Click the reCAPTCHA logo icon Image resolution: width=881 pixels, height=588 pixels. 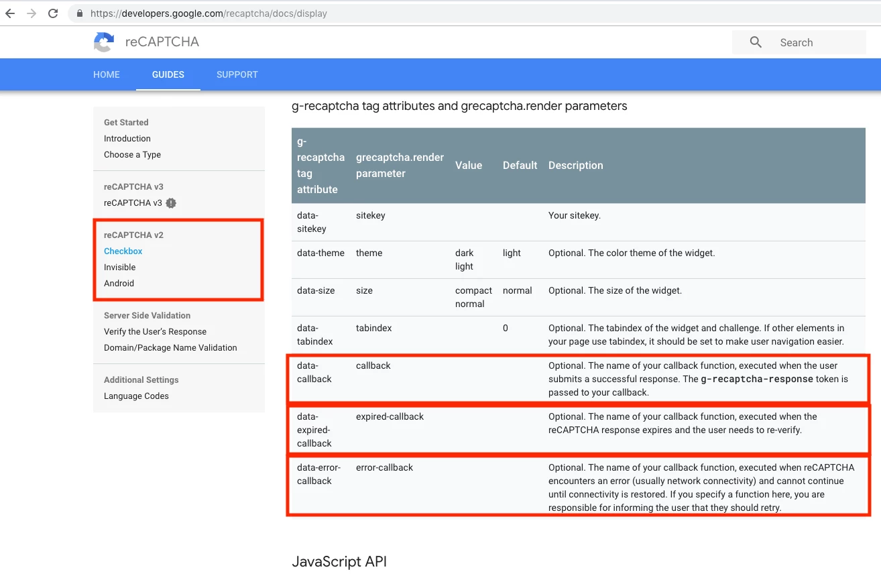[104, 42]
